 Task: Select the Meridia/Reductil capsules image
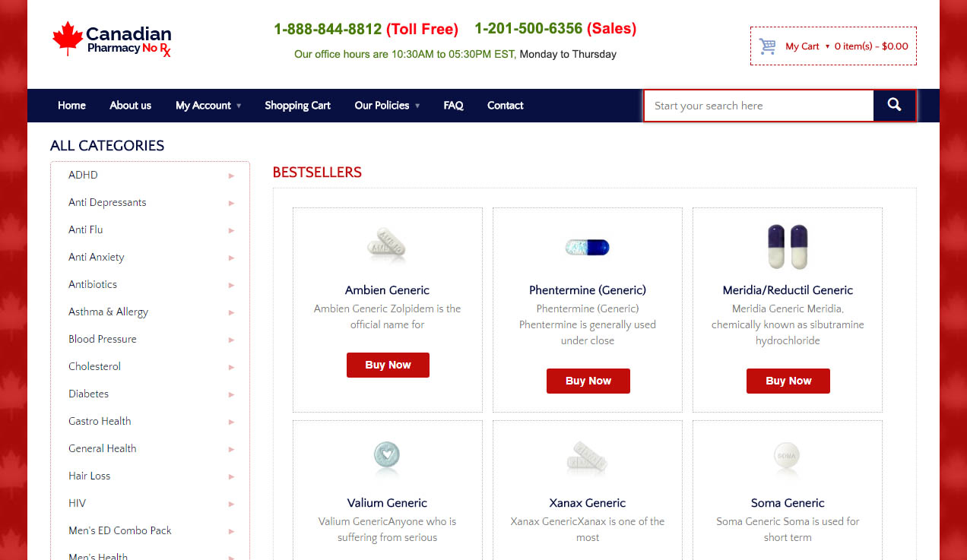point(787,246)
